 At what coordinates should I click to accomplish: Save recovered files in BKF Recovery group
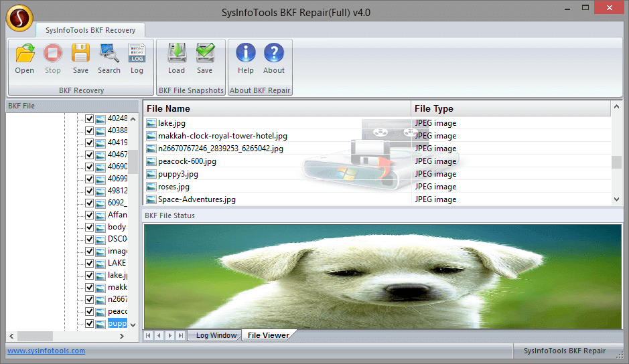coord(80,53)
